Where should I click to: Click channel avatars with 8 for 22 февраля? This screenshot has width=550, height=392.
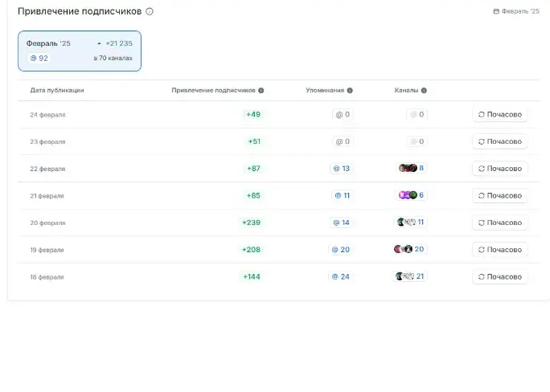(411, 168)
